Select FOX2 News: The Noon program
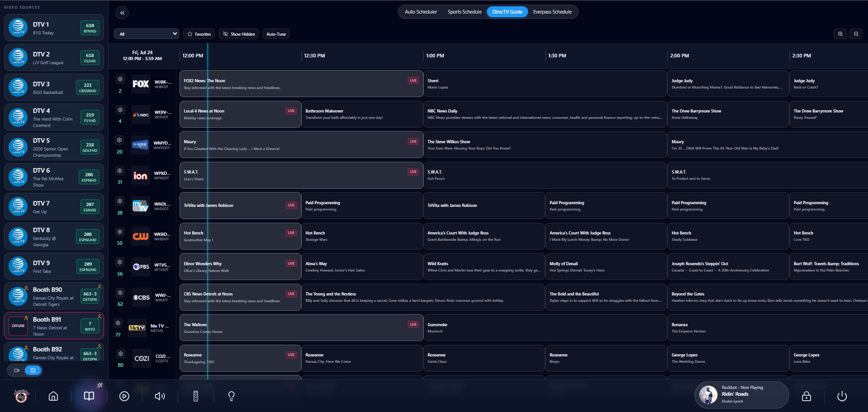This screenshot has width=868, height=412. click(301, 84)
